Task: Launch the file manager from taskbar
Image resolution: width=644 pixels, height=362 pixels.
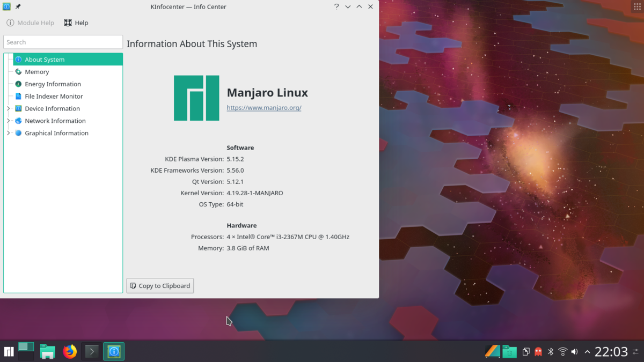Action: point(48,352)
